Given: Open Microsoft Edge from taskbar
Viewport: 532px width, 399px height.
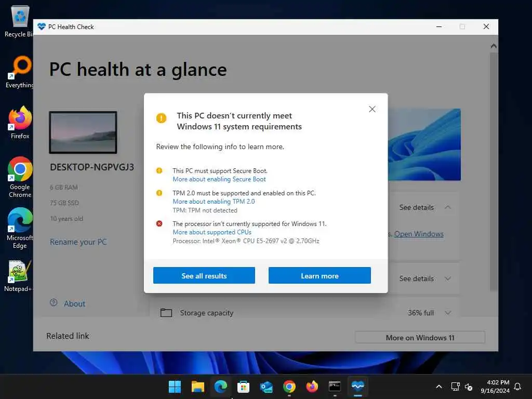Looking at the screenshot, I should coord(220,387).
